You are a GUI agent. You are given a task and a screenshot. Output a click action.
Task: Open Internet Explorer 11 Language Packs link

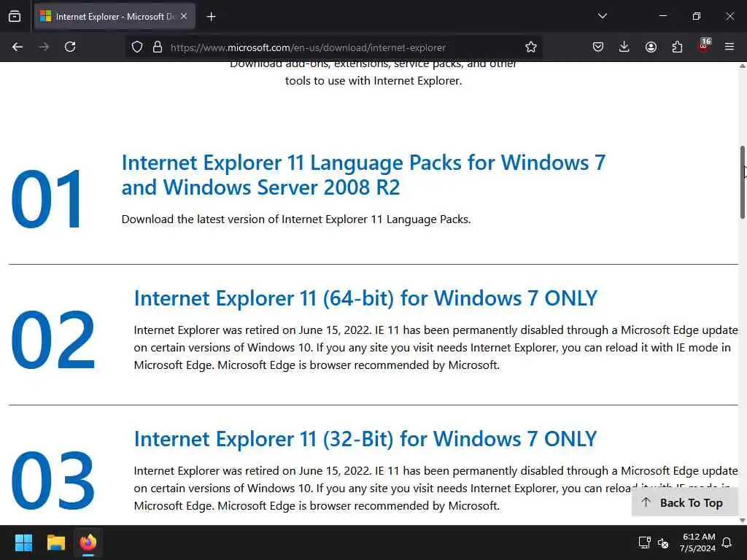click(x=363, y=175)
